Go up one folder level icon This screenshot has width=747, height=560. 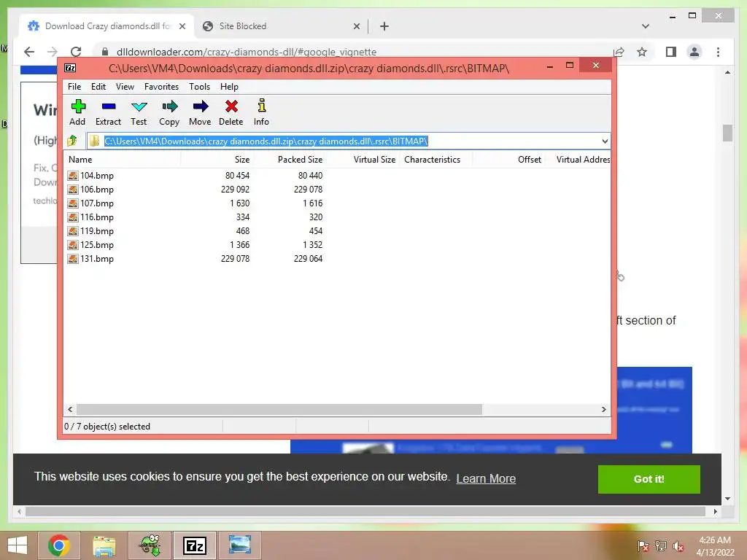pyautogui.click(x=72, y=141)
